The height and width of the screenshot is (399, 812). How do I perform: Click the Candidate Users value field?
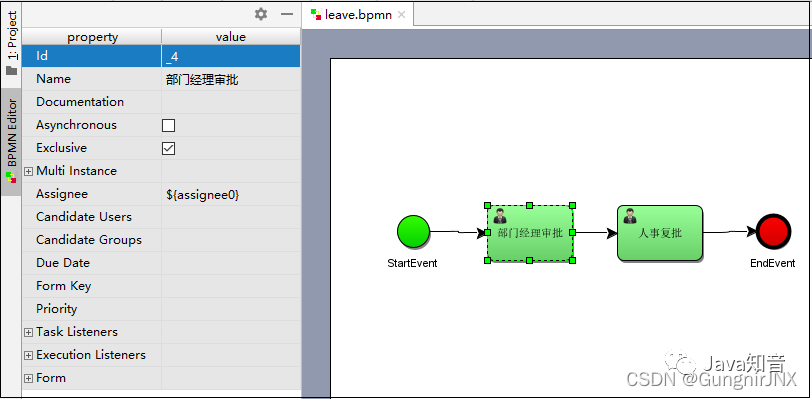230,217
